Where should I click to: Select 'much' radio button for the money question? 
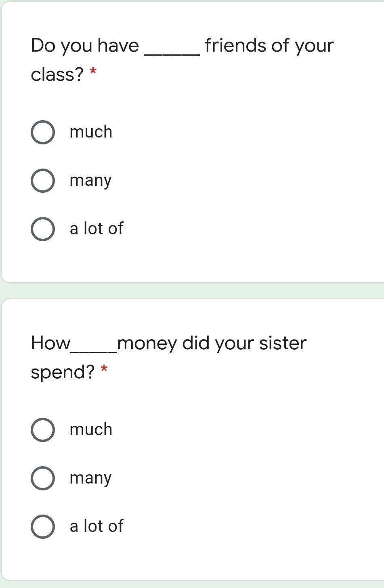tap(43, 430)
